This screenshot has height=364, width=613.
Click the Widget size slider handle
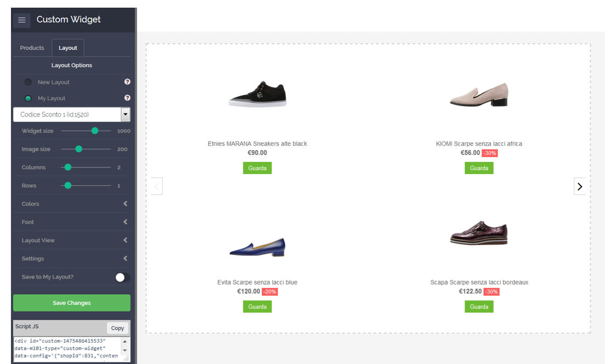(95, 131)
